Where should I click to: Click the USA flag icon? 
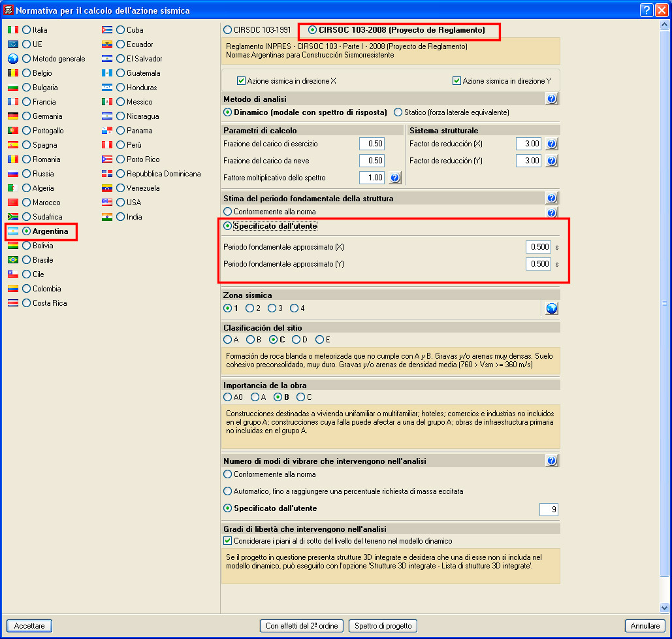(106, 203)
